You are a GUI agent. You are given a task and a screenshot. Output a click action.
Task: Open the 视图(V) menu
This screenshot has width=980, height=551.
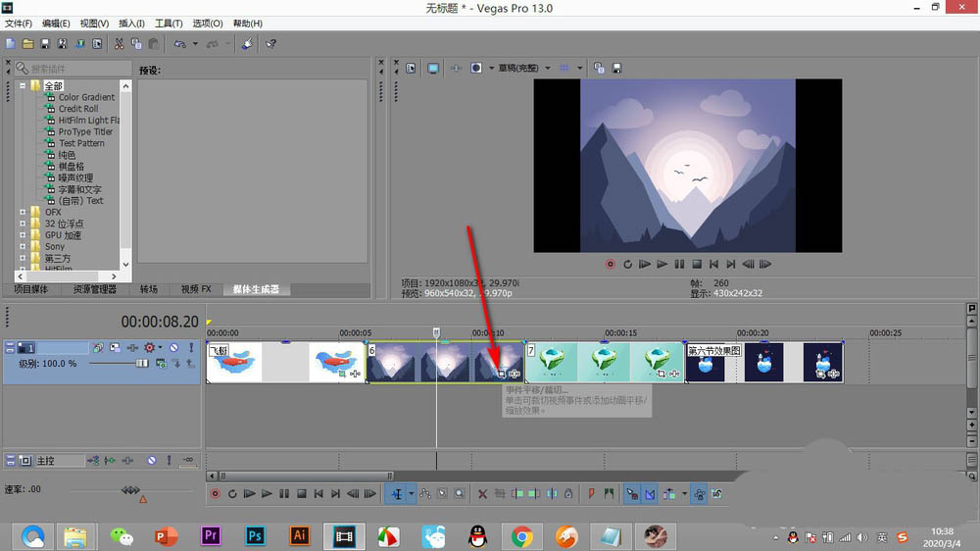click(x=94, y=24)
